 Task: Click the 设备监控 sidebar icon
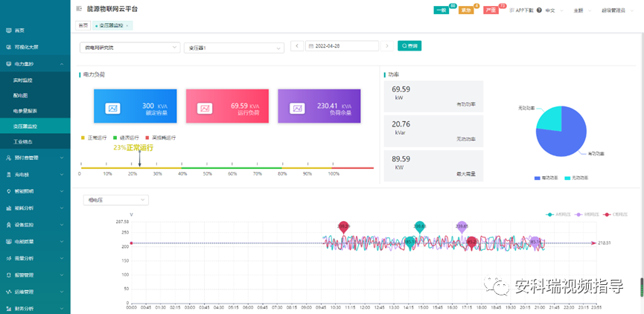coord(9,225)
